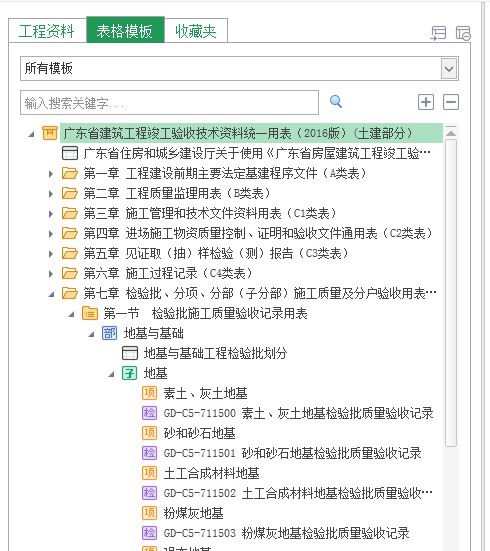Click table icon beside 广东省住房和城乡建设厅 item
Viewport: 490px width, 551px height.
70,153
